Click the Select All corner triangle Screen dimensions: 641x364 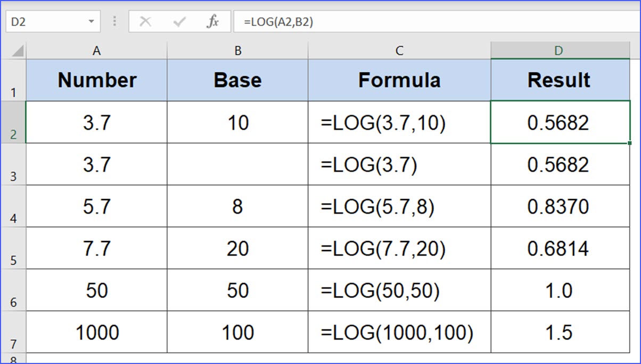coord(18,52)
